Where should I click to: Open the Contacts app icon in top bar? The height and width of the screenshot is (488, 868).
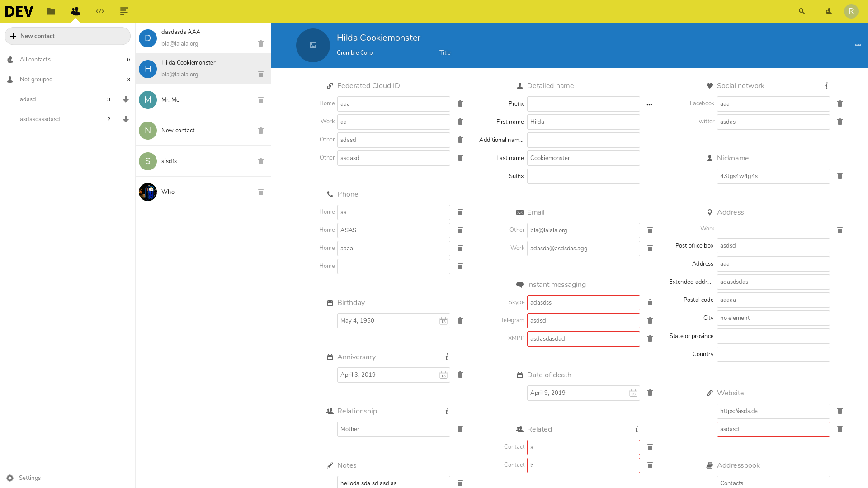[75, 11]
